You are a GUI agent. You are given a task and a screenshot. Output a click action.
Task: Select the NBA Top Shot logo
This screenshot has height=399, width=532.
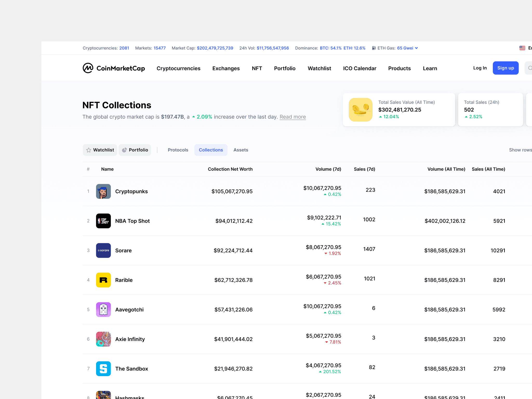pyautogui.click(x=103, y=221)
